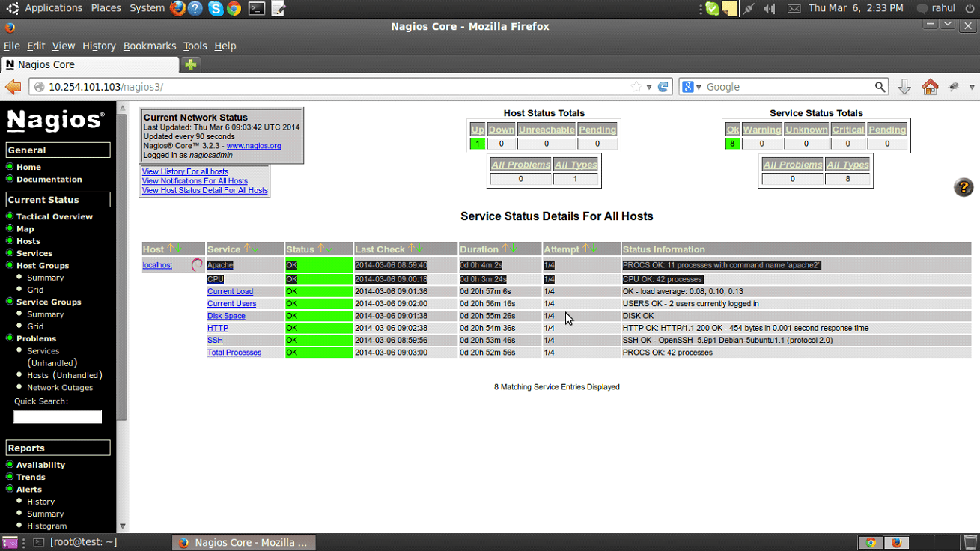Click the Debian logo next to localhost
Viewport: 980px width, 551px height.
197,265
